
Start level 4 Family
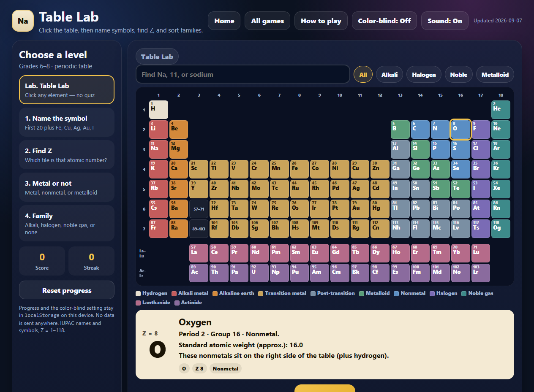click(x=67, y=223)
